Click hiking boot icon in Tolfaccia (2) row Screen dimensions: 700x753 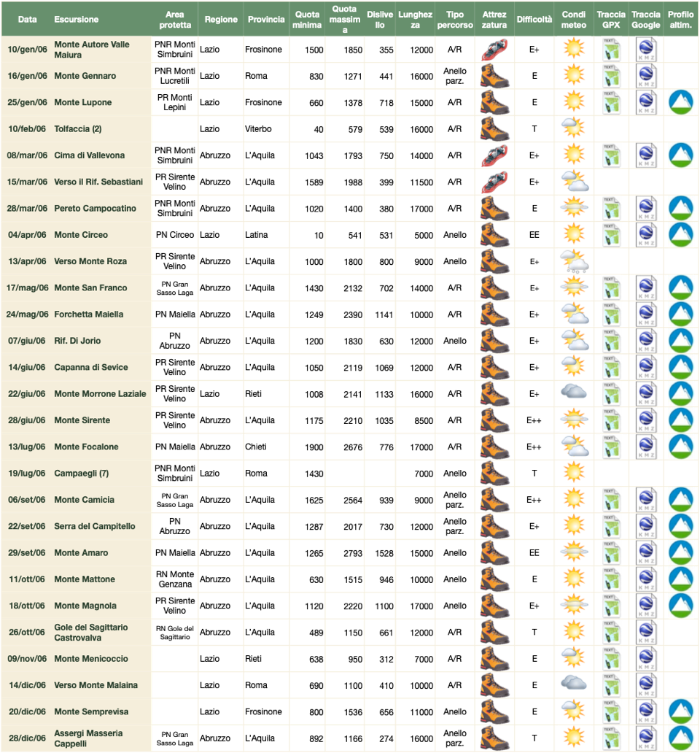click(x=494, y=129)
